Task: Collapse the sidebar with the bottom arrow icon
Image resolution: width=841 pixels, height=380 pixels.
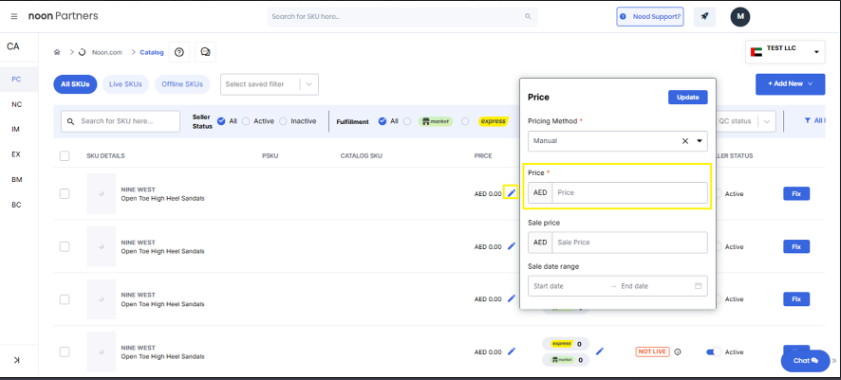Action: 17,360
